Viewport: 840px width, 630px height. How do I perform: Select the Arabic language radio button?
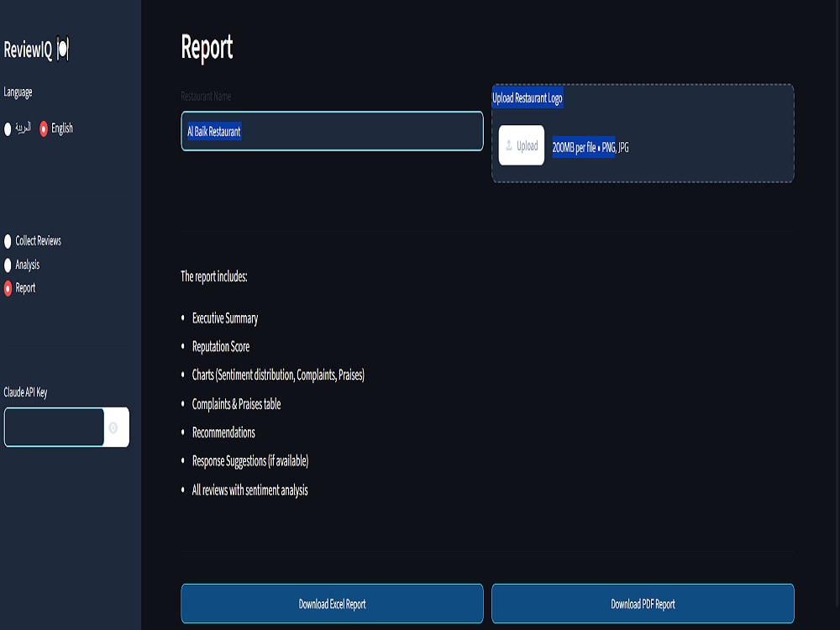(x=8, y=129)
